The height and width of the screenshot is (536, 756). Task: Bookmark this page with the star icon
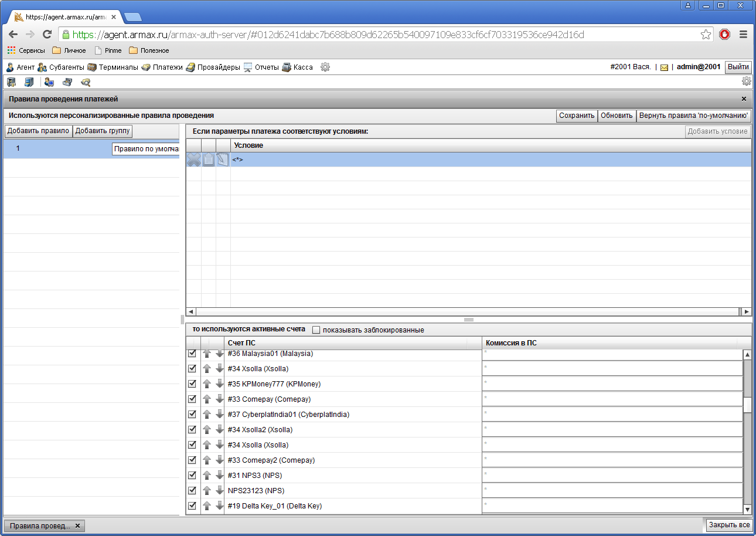point(706,35)
